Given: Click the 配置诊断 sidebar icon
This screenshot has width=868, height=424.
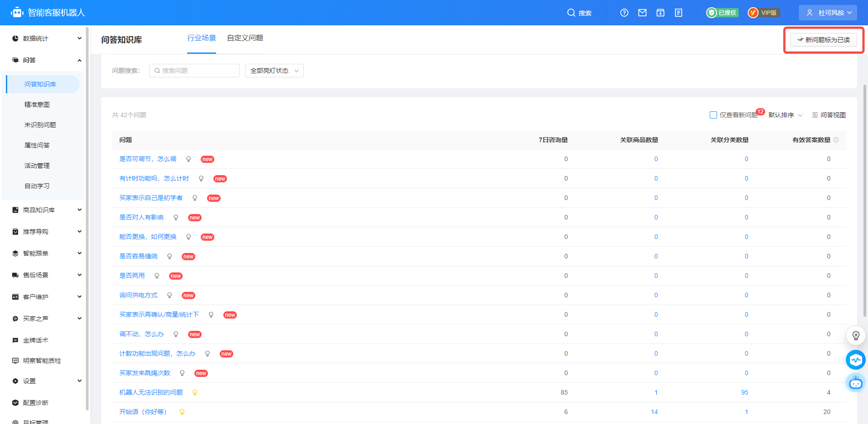Looking at the screenshot, I should pyautogui.click(x=15, y=403).
